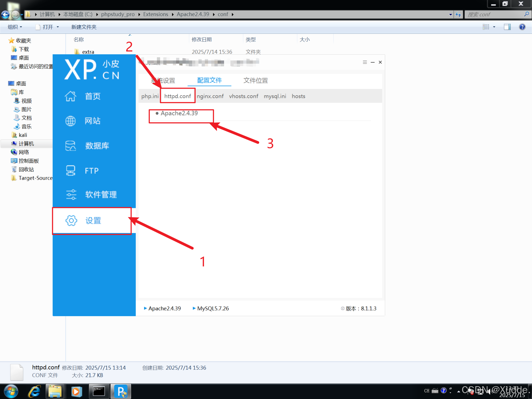This screenshot has width=532, height=399.
Task: Click the phpstudy hamburger menu icon
Action: point(365,62)
